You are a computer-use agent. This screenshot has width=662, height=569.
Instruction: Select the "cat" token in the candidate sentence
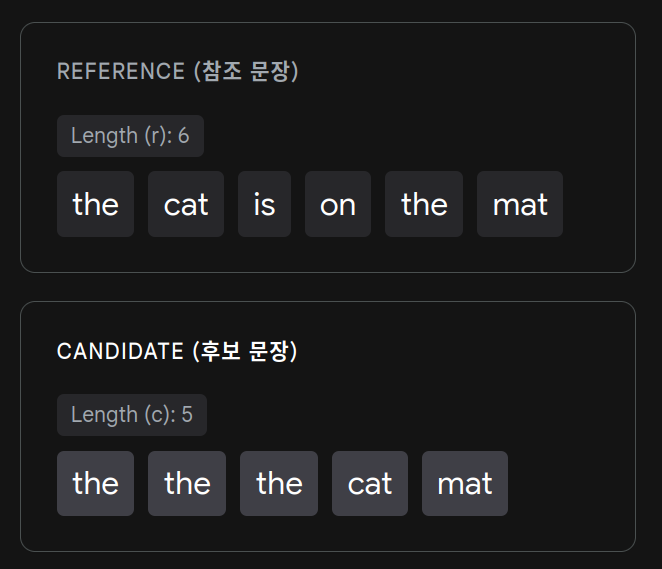(370, 483)
